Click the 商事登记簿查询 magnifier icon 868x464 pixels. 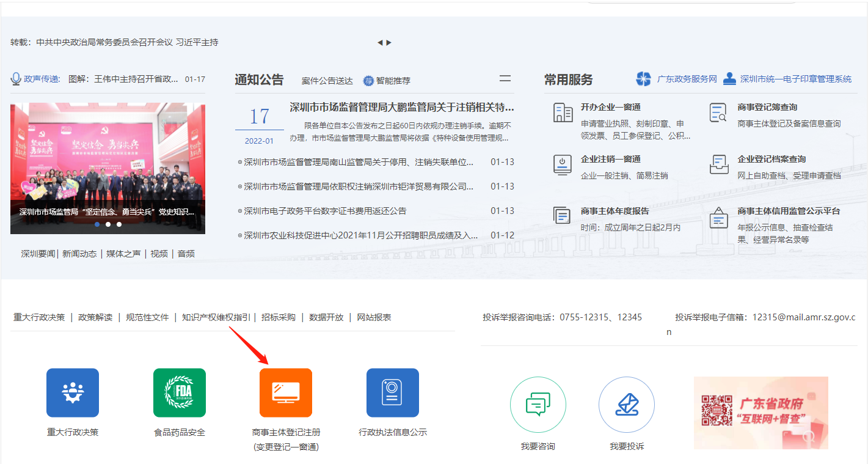coord(718,112)
